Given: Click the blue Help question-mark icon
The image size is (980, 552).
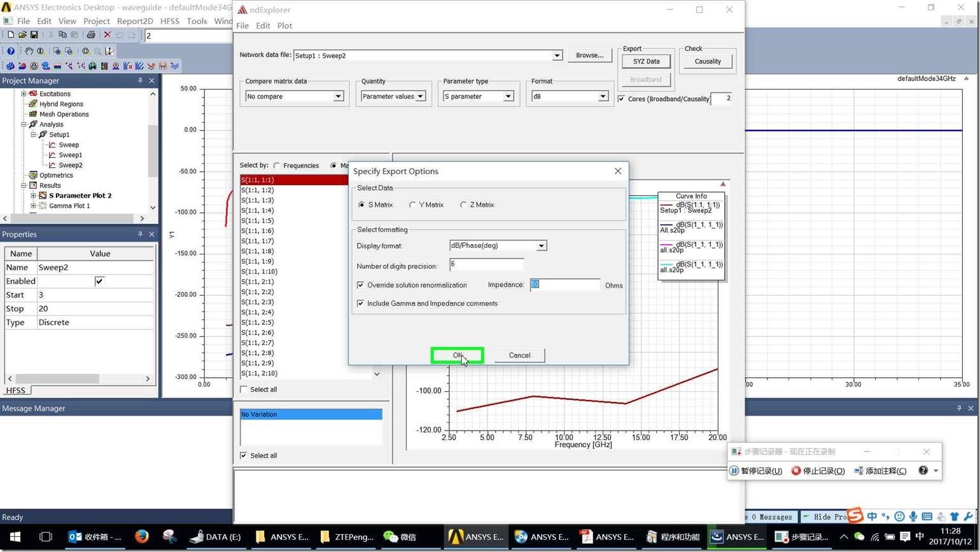Looking at the screenshot, I should tap(11, 51).
